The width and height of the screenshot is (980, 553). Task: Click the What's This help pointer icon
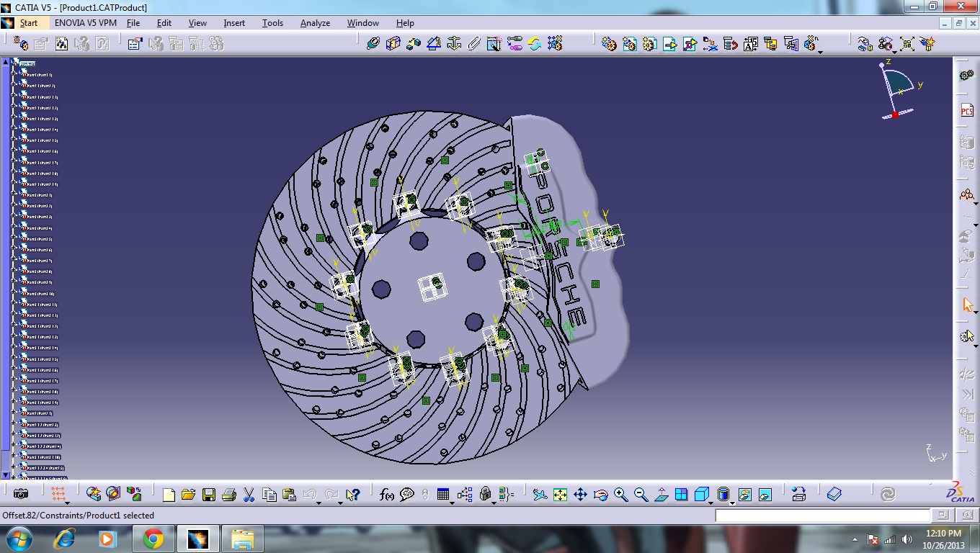tap(352, 495)
